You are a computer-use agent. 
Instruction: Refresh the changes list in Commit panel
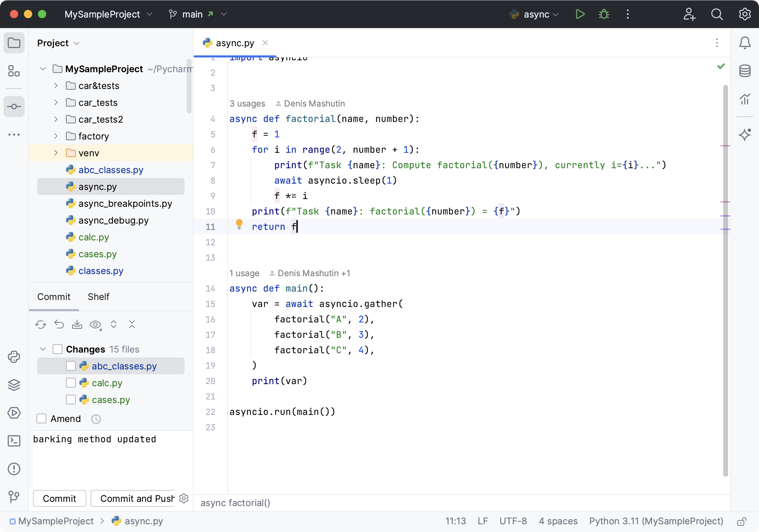click(41, 325)
